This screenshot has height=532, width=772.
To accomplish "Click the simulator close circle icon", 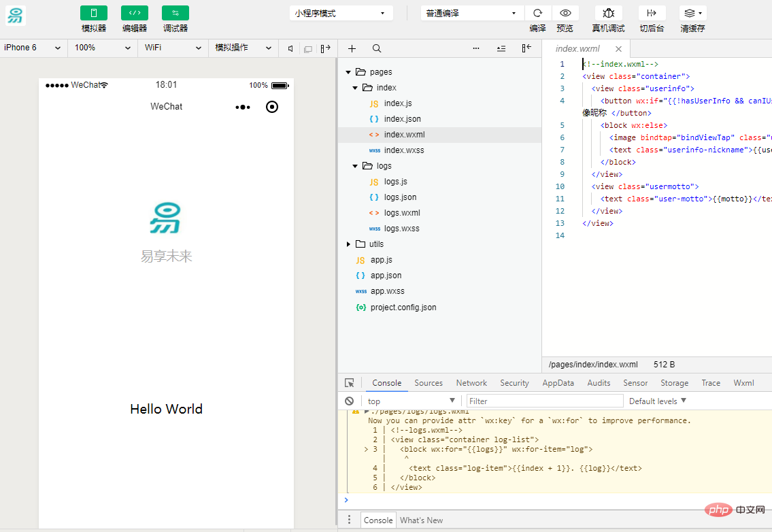I will click(x=272, y=107).
